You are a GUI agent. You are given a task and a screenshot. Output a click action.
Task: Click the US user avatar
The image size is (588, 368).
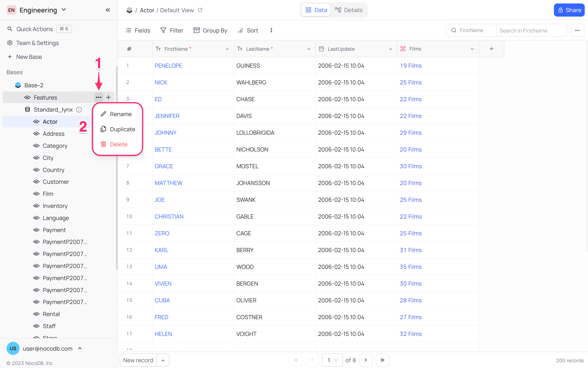pyautogui.click(x=13, y=348)
